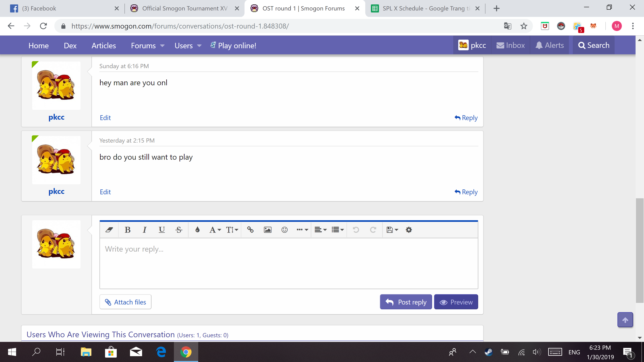Toggle the Preview eye button
Viewport: 644px width, 362px height.
pos(456,302)
